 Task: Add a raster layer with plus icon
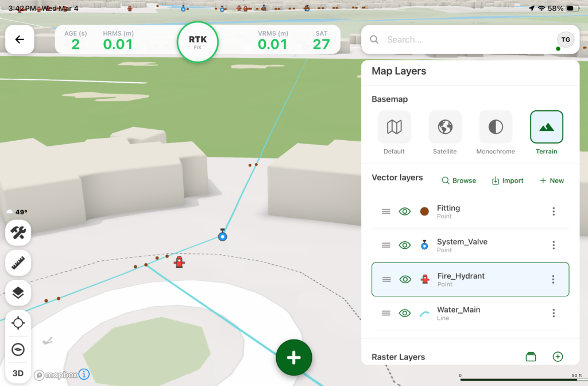pos(557,357)
